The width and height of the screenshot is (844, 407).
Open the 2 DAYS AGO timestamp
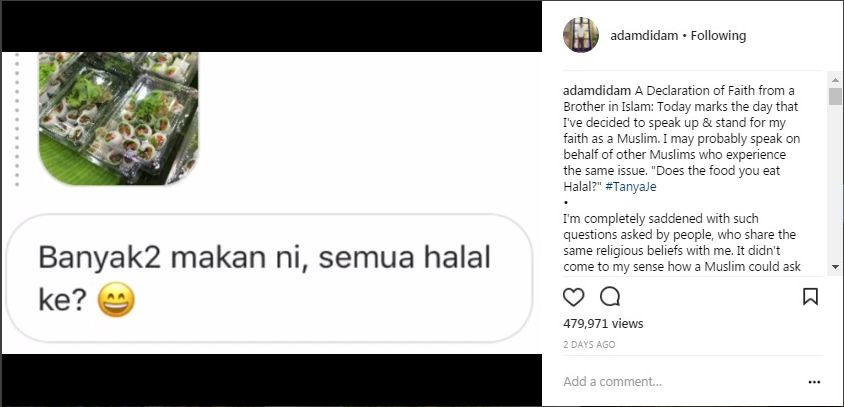[x=589, y=345]
